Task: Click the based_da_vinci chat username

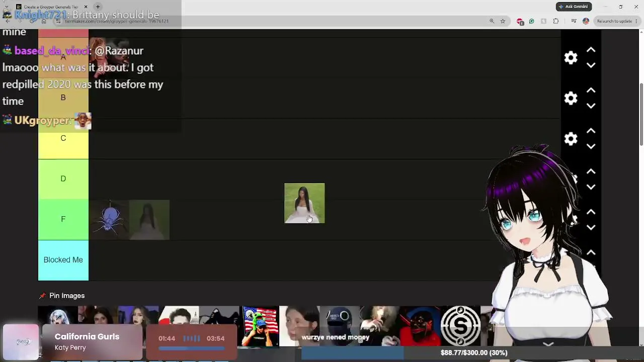Action: coord(52,51)
